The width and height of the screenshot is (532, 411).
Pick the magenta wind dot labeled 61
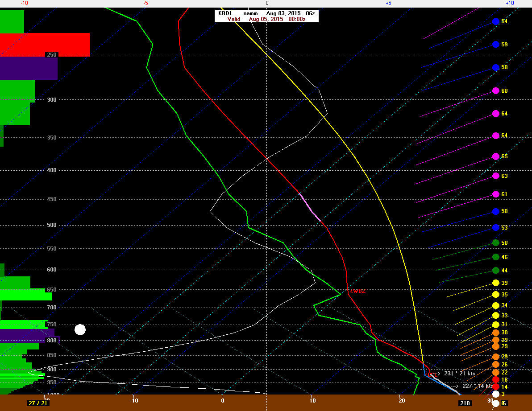pyautogui.click(x=496, y=194)
